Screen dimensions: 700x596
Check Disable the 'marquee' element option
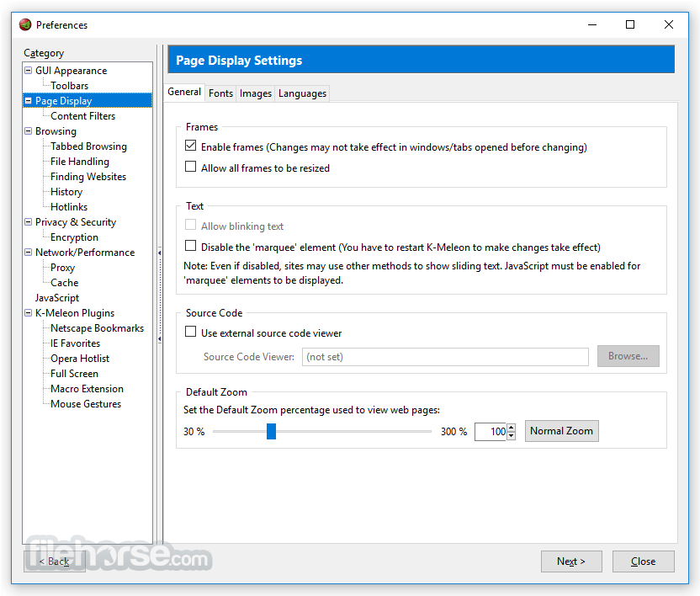[x=191, y=246]
